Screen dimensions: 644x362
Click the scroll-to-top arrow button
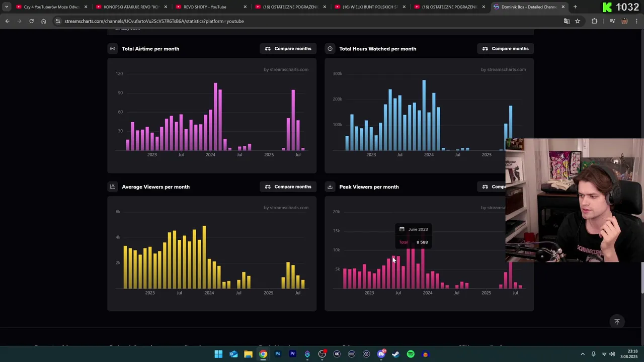click(617, 322)
